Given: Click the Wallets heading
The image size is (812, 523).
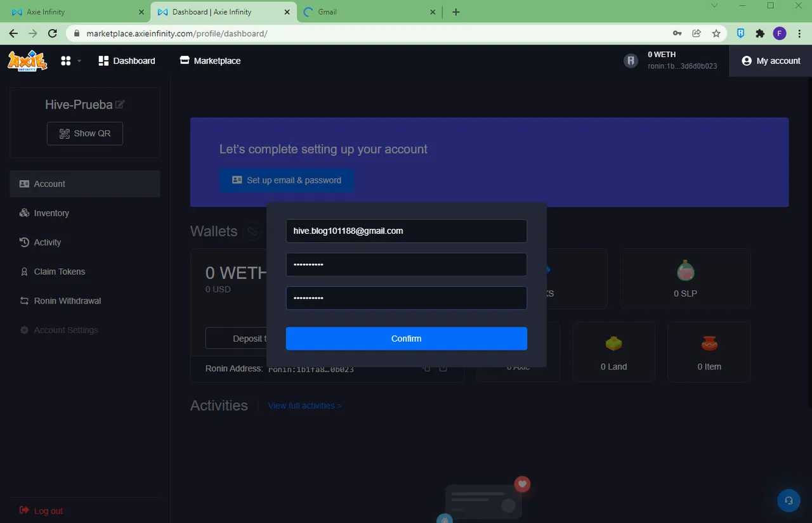Looking at the screenshot, I should (x=214, y=231).
